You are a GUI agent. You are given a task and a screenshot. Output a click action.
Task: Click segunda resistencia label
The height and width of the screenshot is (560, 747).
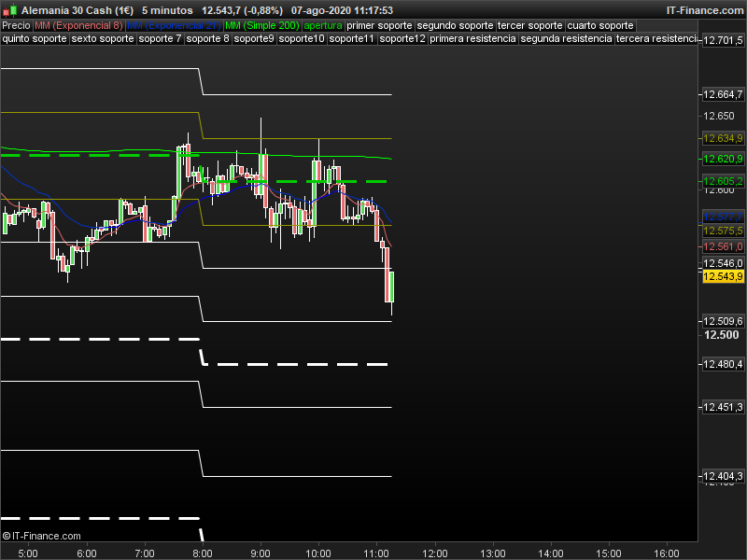point(566,38)
